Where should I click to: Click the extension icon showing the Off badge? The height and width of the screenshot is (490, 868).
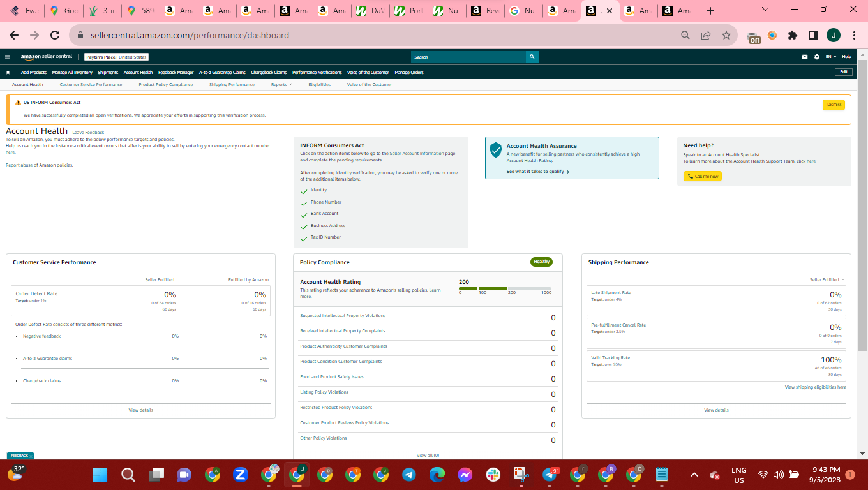(754, 36)
